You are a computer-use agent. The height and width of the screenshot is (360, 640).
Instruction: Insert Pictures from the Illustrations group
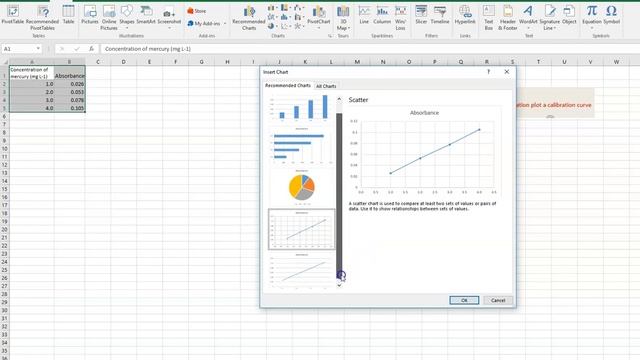tap(89, 15)
